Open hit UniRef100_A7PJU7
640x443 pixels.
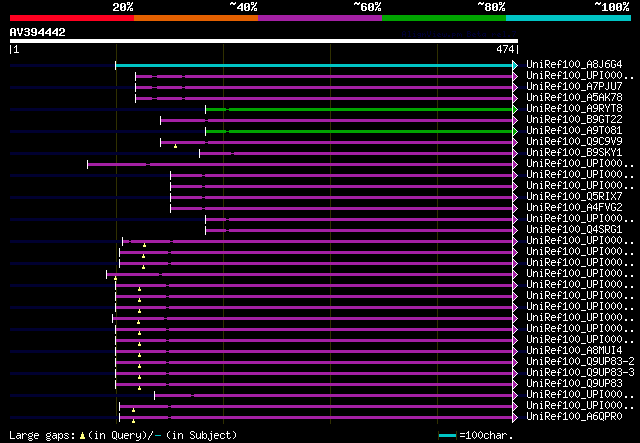tap(574, 87)
